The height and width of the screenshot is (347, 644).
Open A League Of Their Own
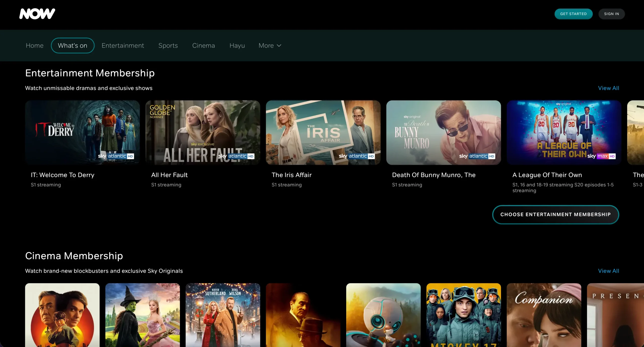(x=564, y=133)
